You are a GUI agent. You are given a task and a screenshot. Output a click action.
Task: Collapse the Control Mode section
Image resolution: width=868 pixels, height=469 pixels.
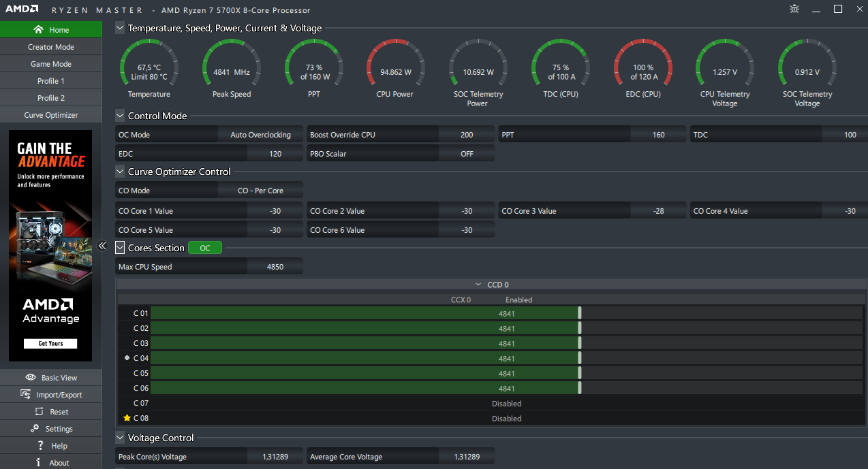tap(120, 116)
